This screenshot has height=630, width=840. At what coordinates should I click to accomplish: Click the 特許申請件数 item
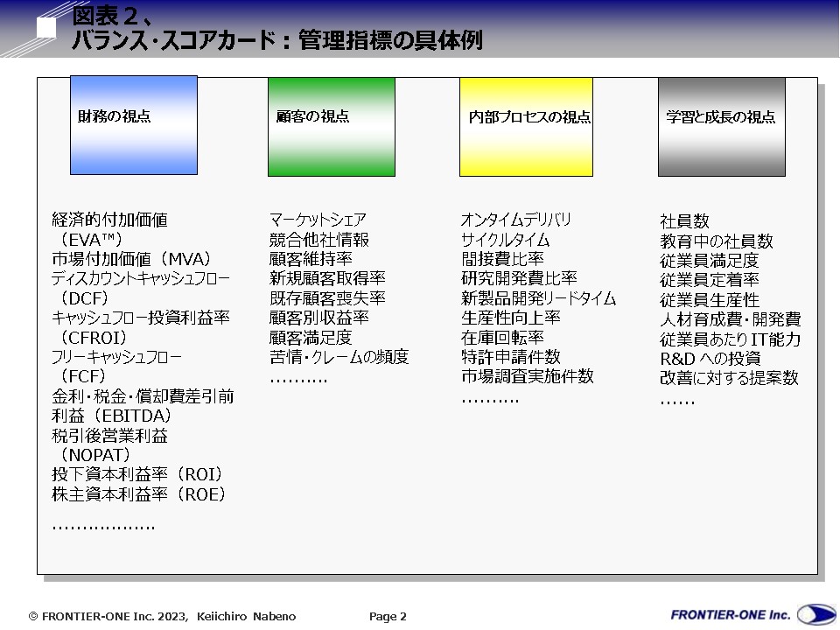[x=511, y=356]
